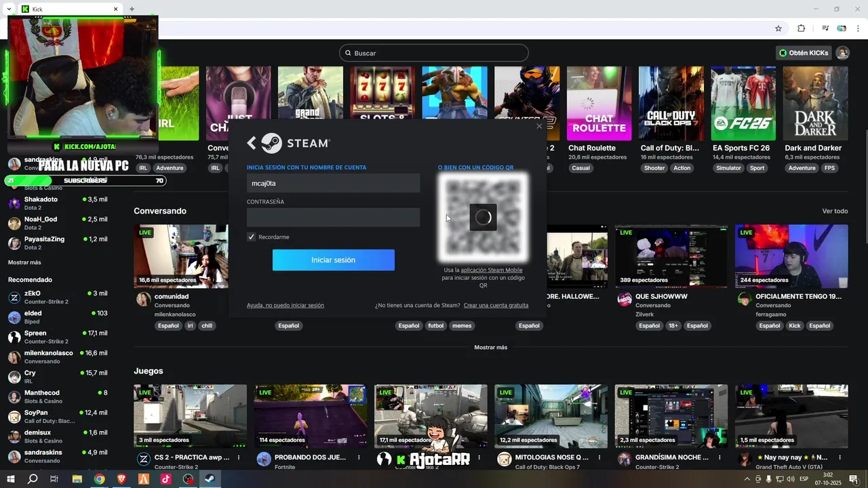Screen dimensions: 868x488
Task: Open the EA Sports FC 26 category
Action: [x=743, y=103]
